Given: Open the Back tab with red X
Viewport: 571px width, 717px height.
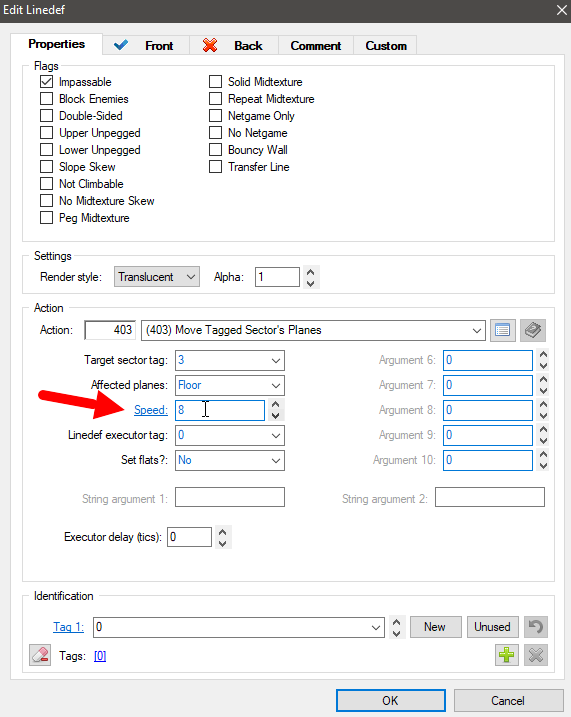Looking at the screenshot, I should (x=234, y=46).
